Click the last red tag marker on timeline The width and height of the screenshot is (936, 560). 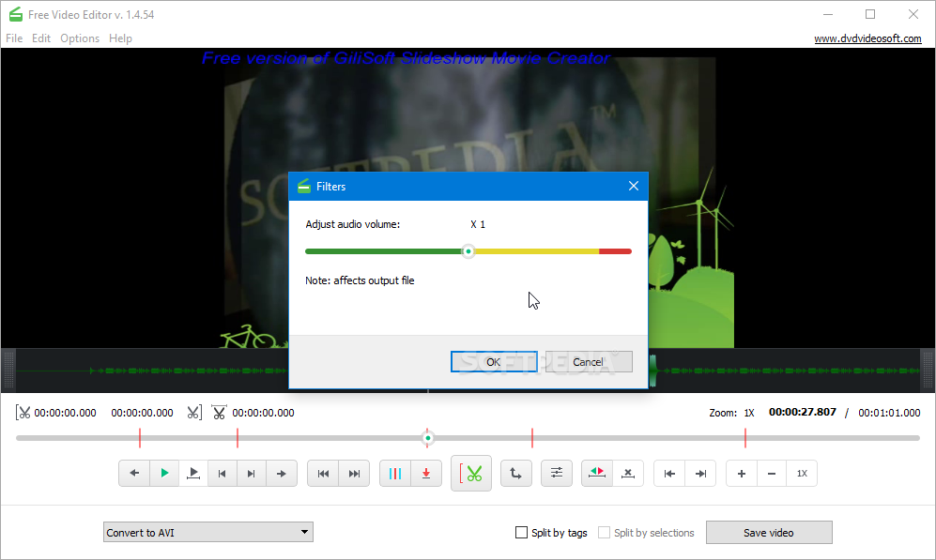pyautogui.click(x=745, y=438)
